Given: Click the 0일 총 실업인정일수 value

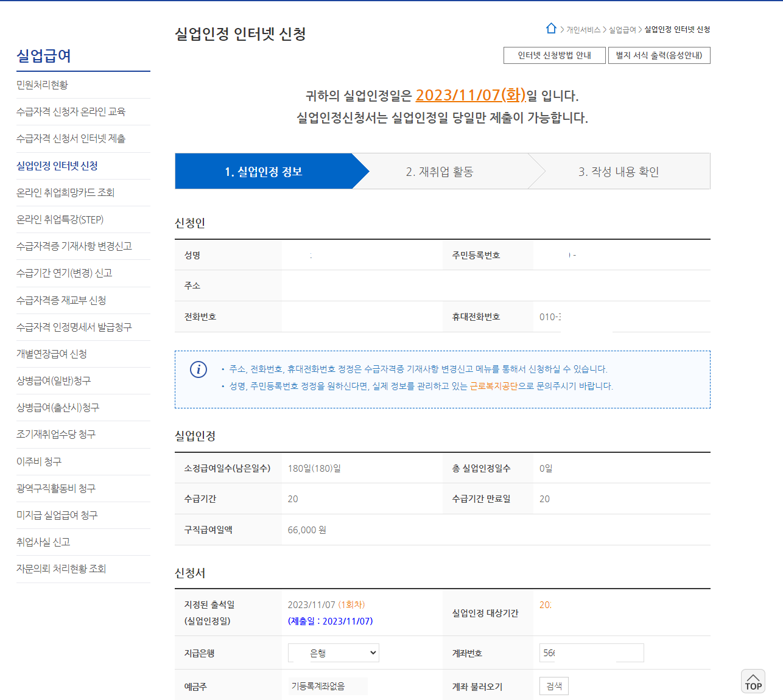Looking at the screenshot, I should 546,468.
